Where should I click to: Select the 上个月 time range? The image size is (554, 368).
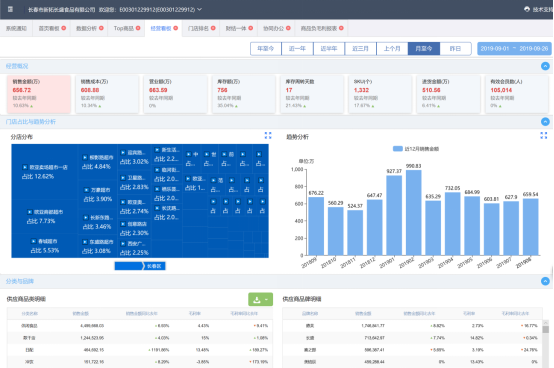(x=392, y=48)
